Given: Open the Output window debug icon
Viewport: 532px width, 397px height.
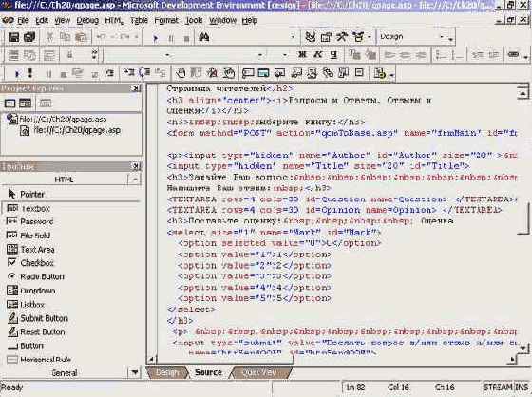Looking at the screenshot, I should pyautogui.click(x=359, y=72).
